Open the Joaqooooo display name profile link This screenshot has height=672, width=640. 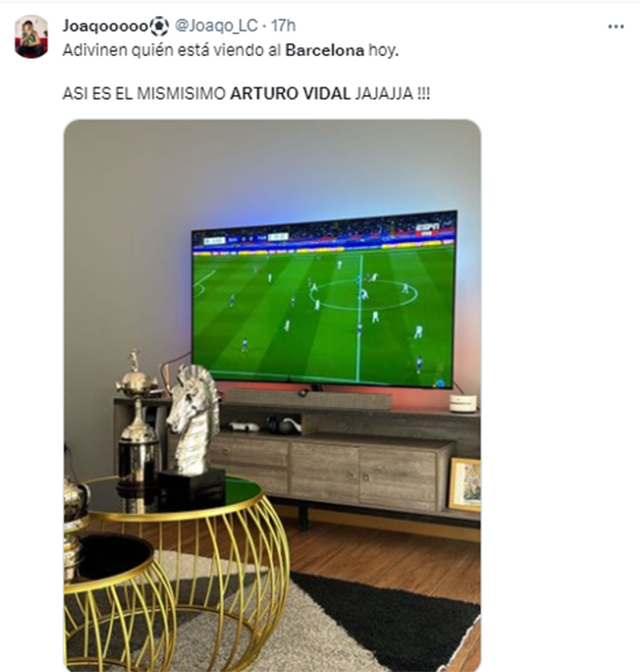pos(105,27)
